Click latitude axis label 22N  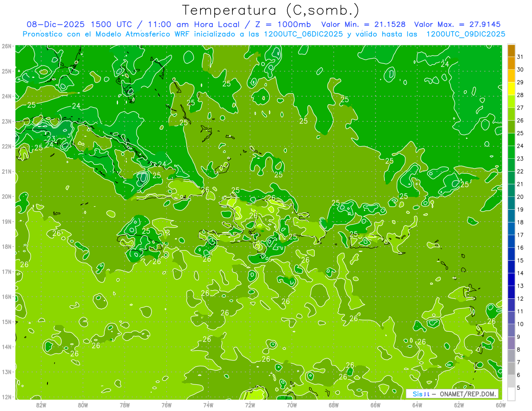[x=6, y=146]
